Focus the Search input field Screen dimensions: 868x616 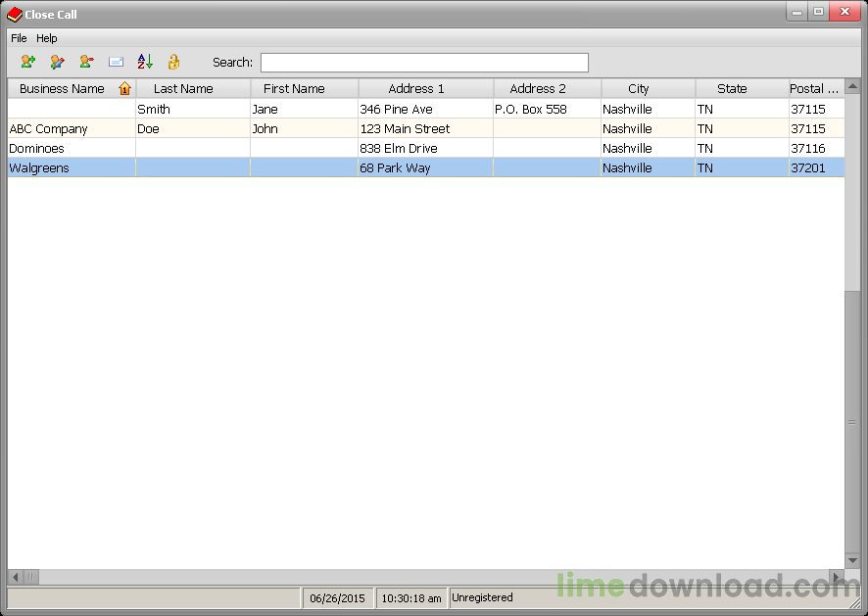pos(424,63)
